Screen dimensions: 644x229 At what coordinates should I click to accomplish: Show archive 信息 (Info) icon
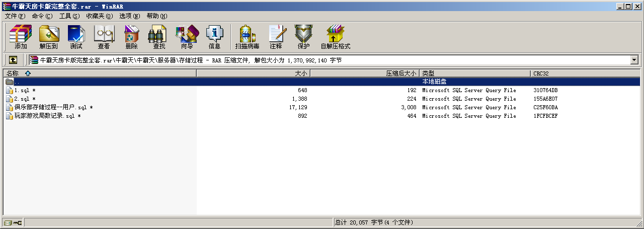point(214,37)
